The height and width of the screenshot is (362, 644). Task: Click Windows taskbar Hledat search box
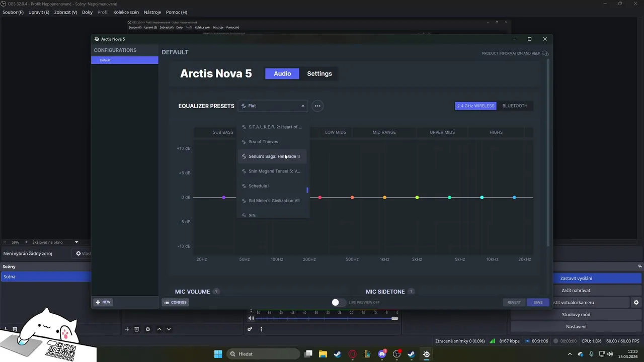(262, 354)
